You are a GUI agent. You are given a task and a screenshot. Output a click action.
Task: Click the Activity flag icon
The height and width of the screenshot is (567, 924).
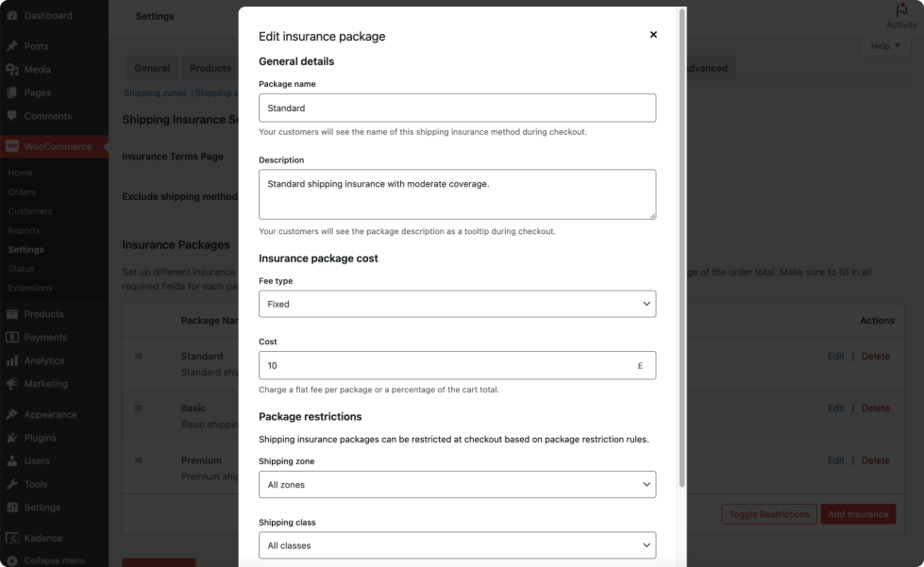click(901, 9)
